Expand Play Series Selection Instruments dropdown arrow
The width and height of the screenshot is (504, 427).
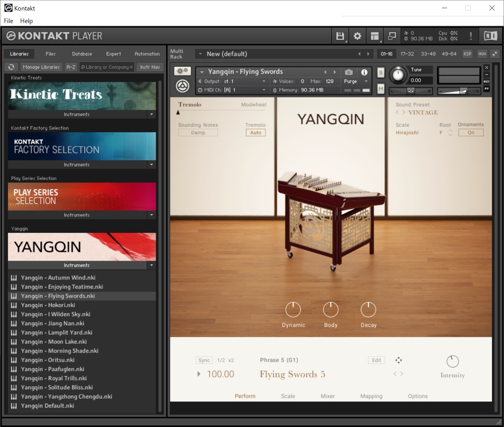click(152, 215)
